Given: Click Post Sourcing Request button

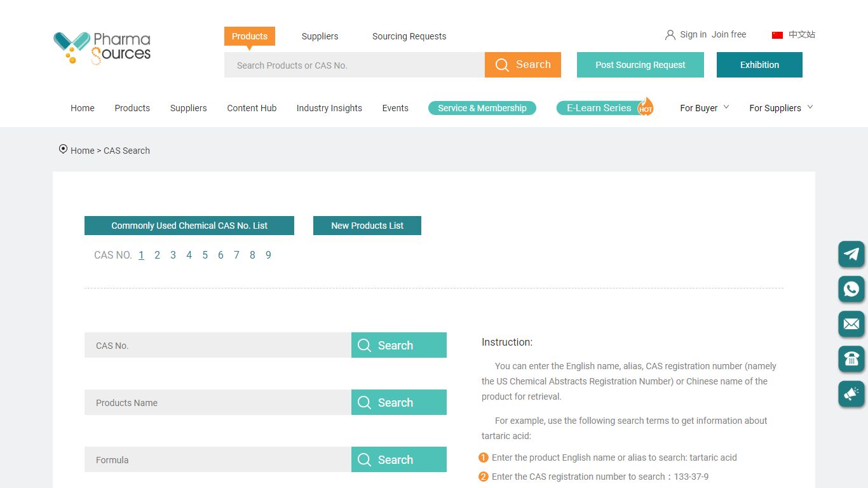Looking at the screenshot, I should pyautogui.click(x=641, y=65).
